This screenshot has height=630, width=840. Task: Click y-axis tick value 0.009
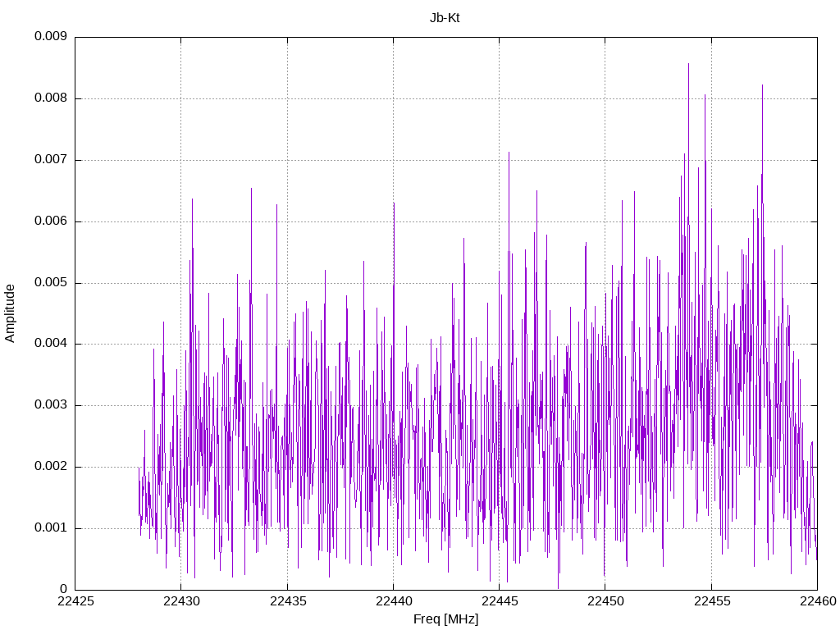51,36
